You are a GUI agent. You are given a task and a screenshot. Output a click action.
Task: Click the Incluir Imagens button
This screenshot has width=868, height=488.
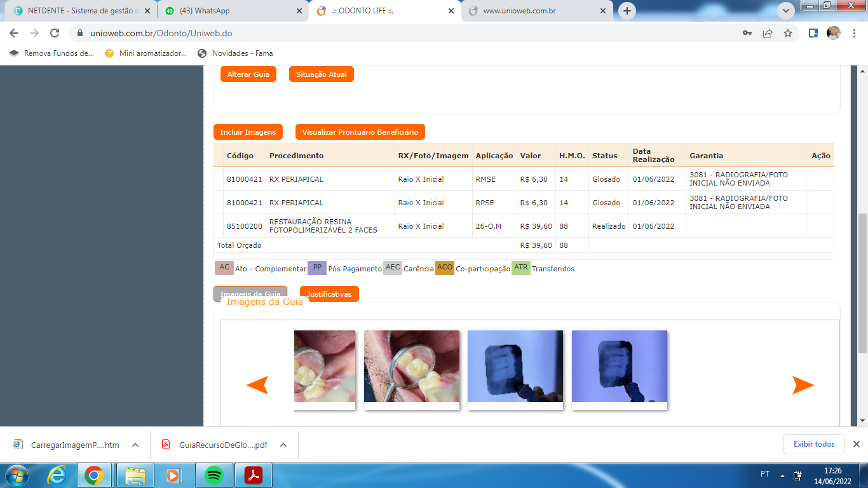248,132
